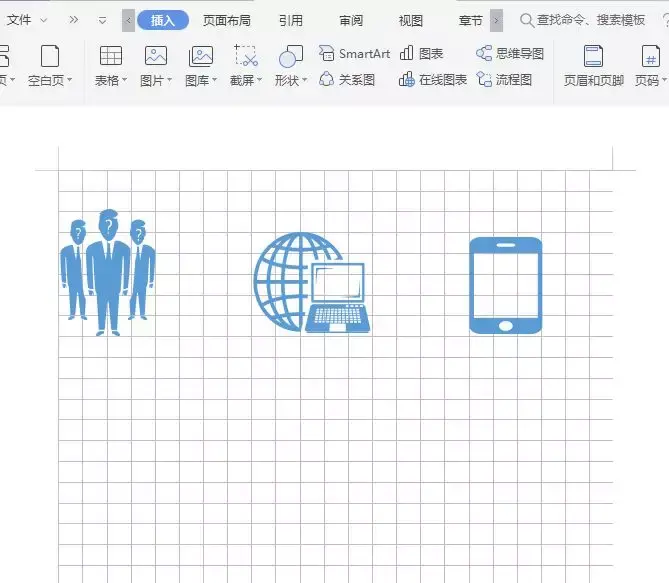
Task: Open the 图库 gallery icon
Action: pos(201,56)
